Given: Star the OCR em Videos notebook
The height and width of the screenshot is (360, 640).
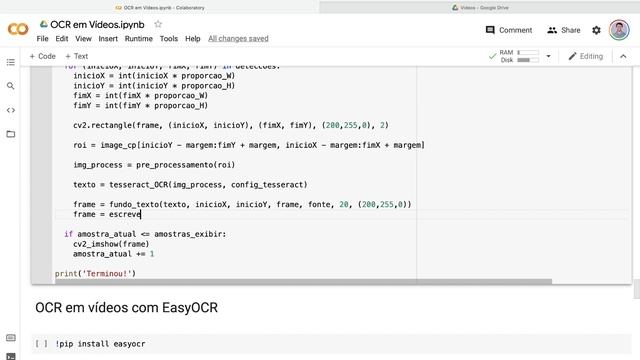Looking at the screenshot, I should [x=158, y=24].
